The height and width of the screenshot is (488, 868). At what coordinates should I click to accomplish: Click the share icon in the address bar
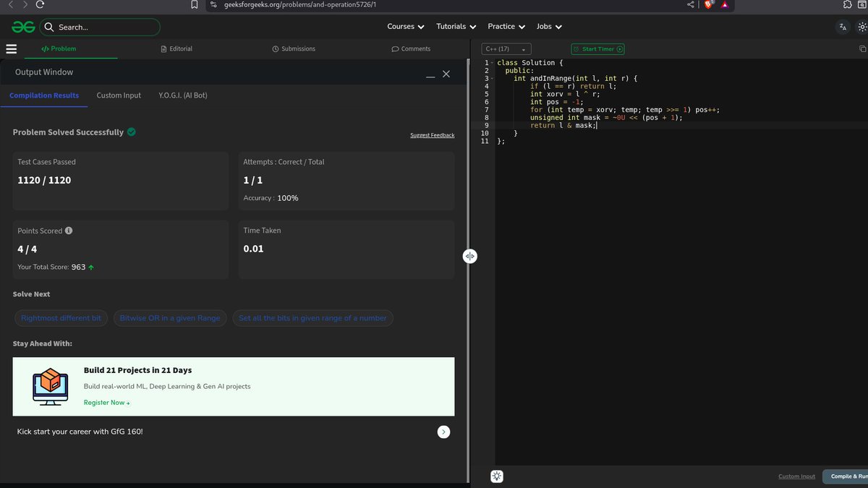coord(692,5)
